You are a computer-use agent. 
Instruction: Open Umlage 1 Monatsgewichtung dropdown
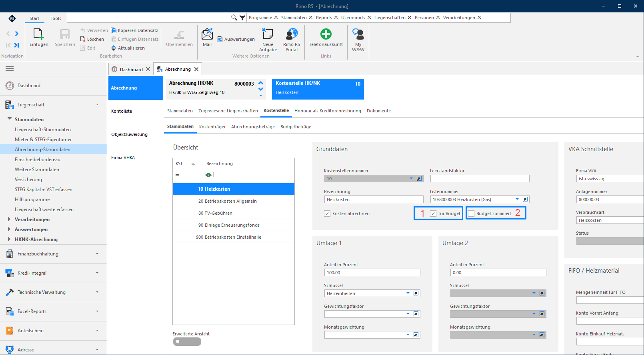pos(408,335)
